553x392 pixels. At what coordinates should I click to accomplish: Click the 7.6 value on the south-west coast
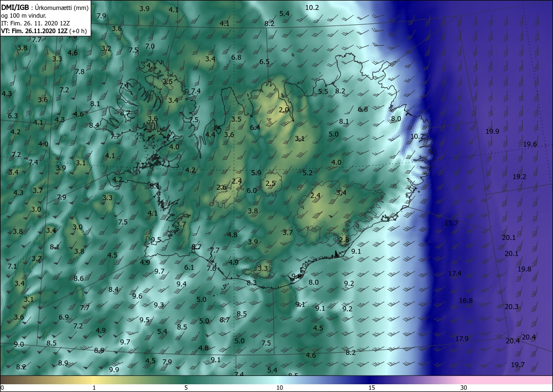(211, 269)
